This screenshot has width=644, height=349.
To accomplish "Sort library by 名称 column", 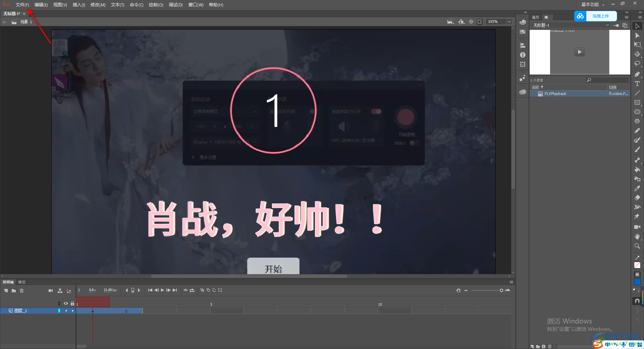I will click(x=537, y=87).
